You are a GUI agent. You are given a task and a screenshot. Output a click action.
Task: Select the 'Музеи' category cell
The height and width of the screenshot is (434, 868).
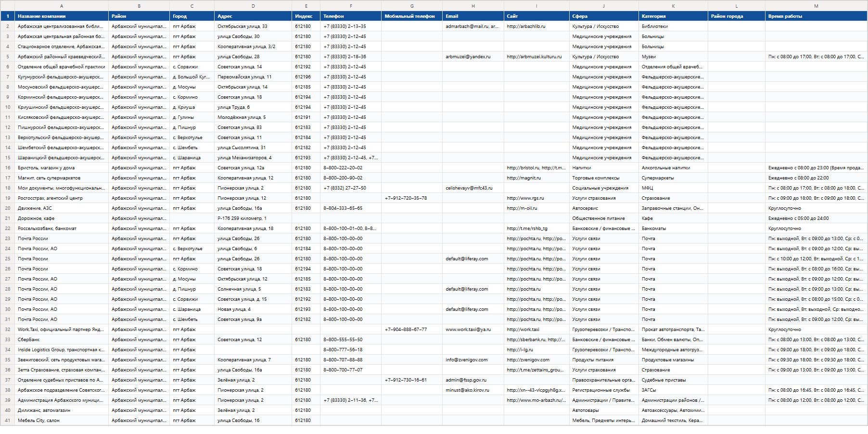pos(673,57)
